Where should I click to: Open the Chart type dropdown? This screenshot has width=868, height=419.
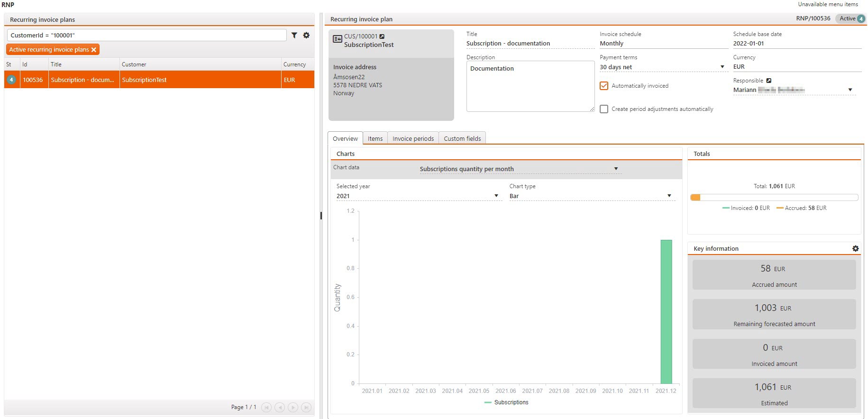coord(669,196)
